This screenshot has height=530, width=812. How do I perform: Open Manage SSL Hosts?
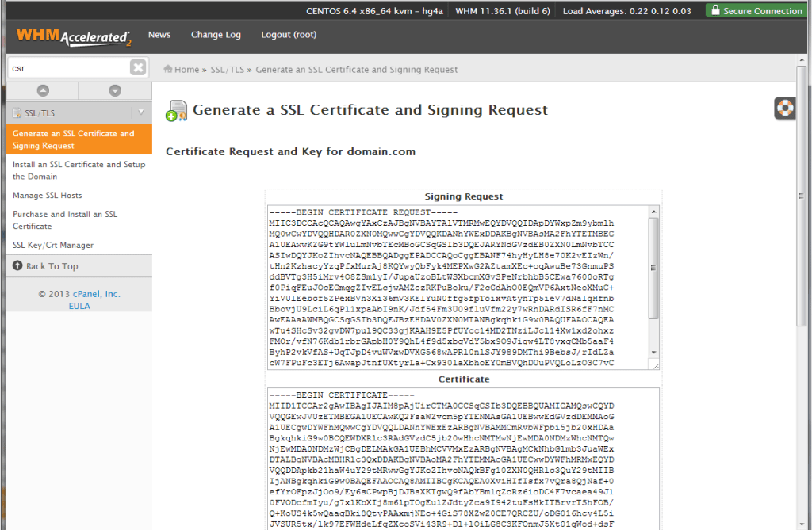pyautogui.click(x=47, y=195)
